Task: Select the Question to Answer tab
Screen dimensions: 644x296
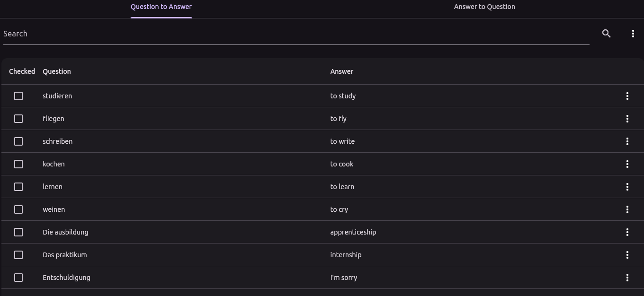Action: pos(161,7)
